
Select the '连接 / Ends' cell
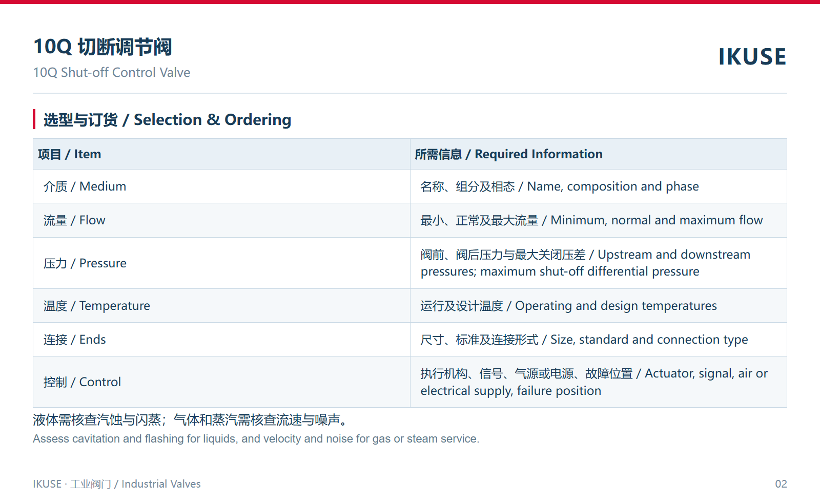point(221,340)
